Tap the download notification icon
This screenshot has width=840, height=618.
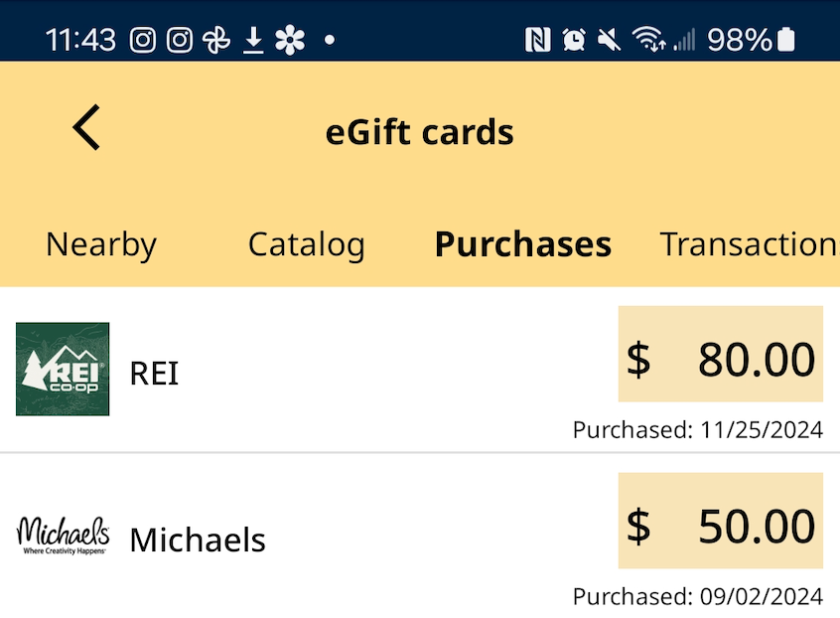(253, 40)
